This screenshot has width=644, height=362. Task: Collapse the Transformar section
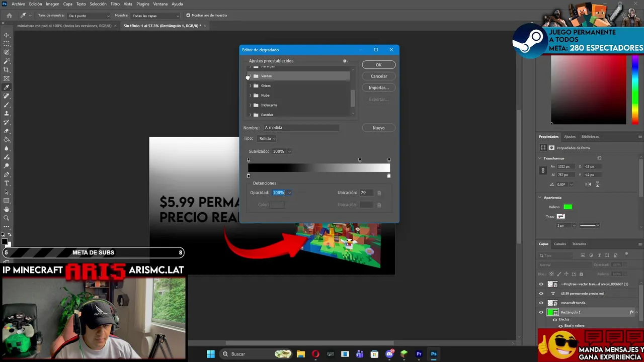coord(540,158)
